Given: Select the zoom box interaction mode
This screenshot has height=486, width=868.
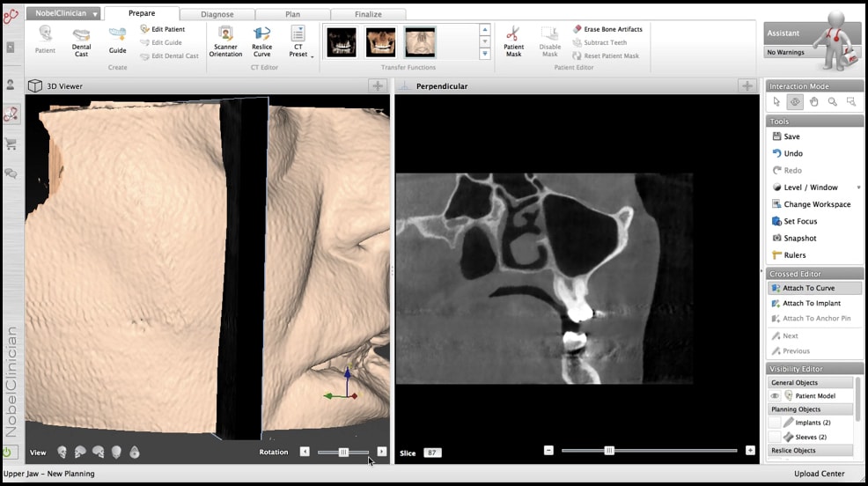Looking at the screenshot, I should (851, 102).
